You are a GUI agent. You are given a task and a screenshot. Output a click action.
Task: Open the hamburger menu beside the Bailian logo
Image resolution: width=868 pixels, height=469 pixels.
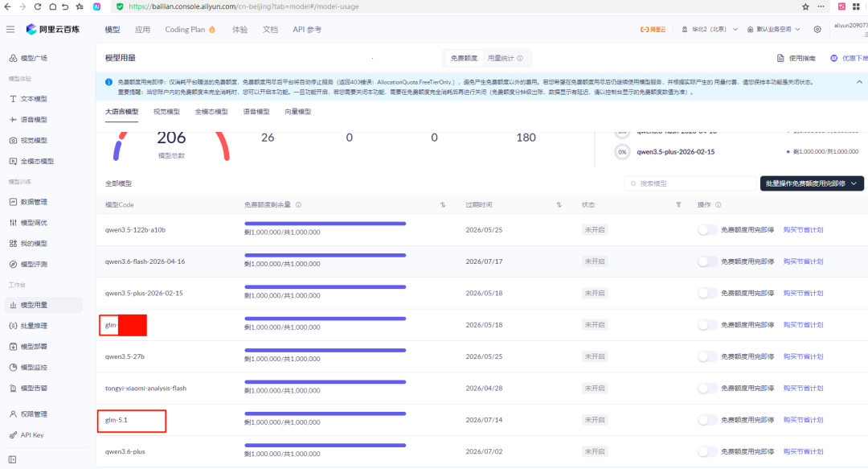(x=10, y=30)
